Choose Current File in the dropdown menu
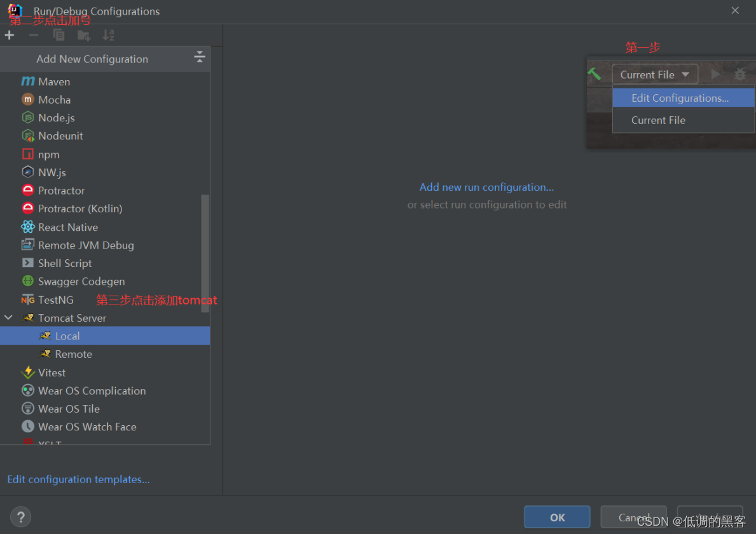The width and height of the screenshot is (756, 534). tap(683, 120)
